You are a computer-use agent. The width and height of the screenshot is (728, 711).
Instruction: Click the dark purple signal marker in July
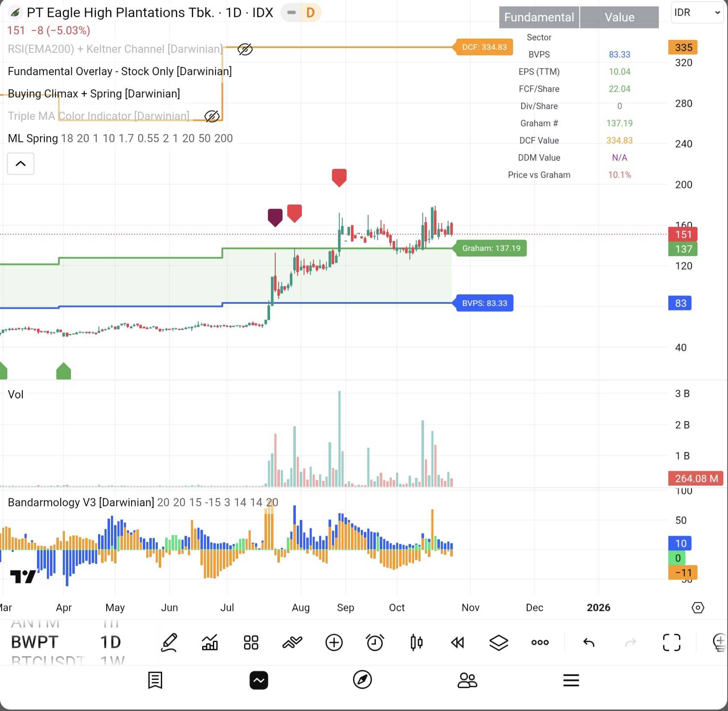[275, 218]
